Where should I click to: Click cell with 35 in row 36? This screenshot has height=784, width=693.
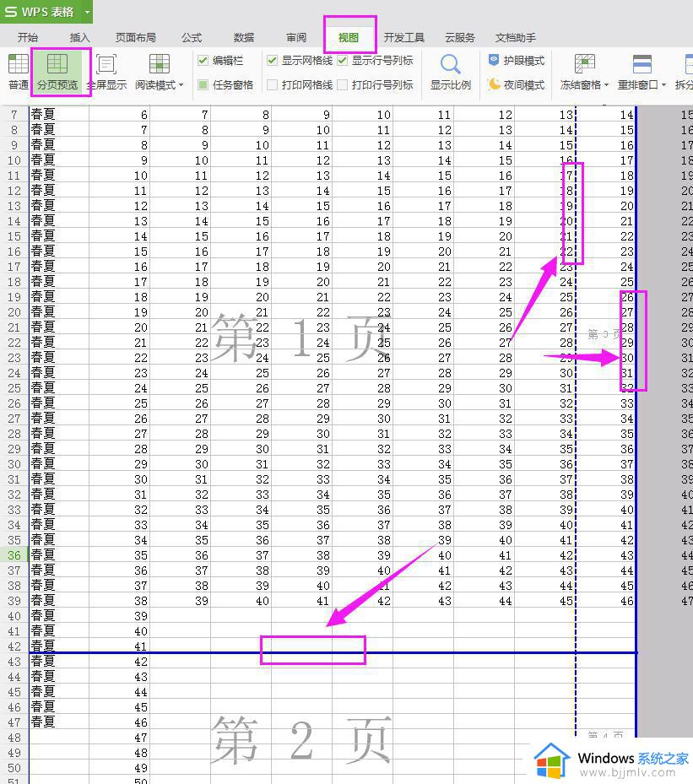tap(120, 555)
